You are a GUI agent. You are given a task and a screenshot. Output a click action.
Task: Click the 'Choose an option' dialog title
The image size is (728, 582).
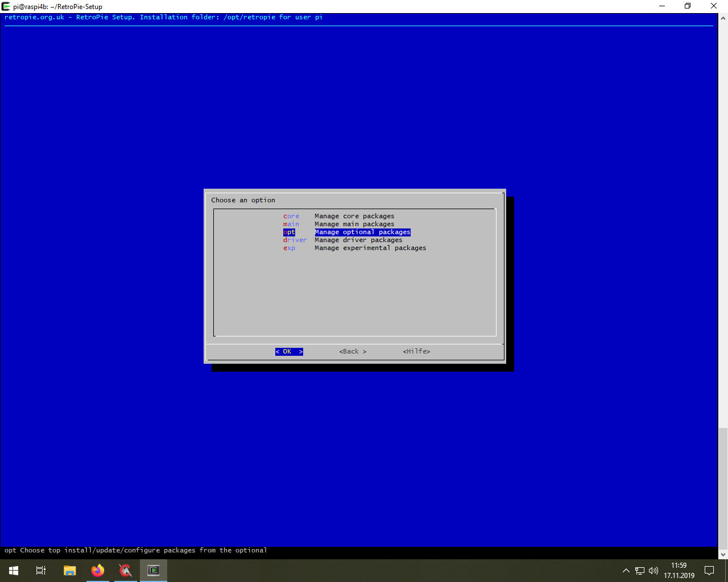click(243, 200)
